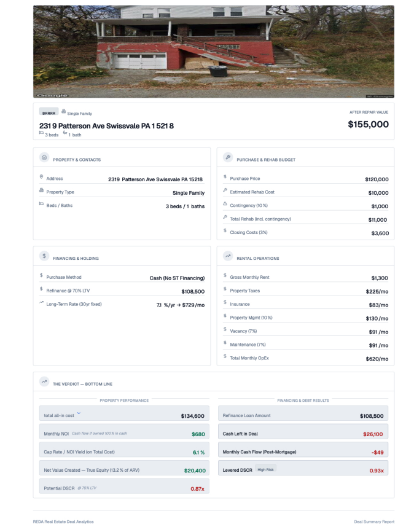Click the Financing & Debt Results heading
Screen dimensions: 414x532
(x=303, y=401)
